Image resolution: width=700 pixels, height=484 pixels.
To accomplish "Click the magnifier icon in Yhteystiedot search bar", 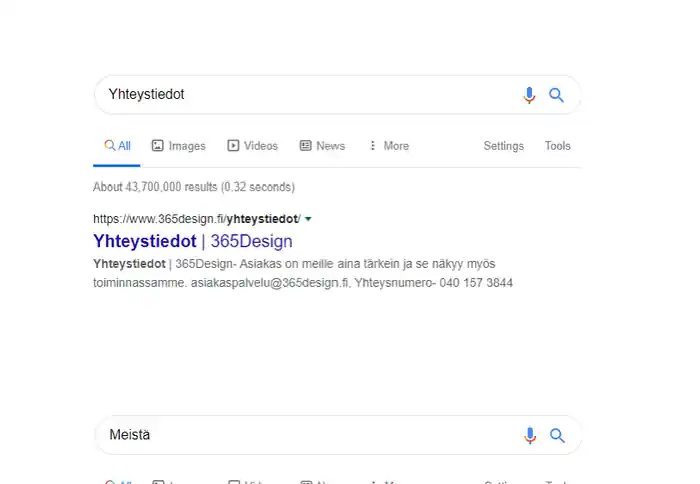I will (x=556, y=95).
